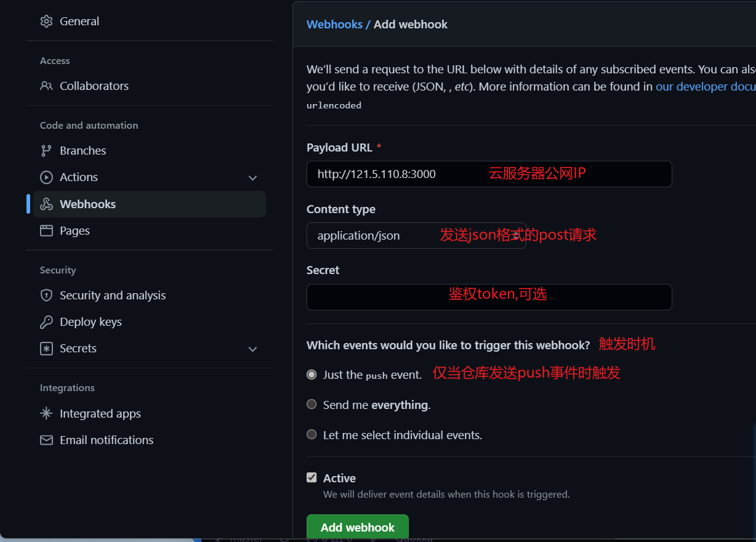This screenshot has height=542, width=756.
Task: Open Integrated apps settings page
Action: tap(100, 414)
